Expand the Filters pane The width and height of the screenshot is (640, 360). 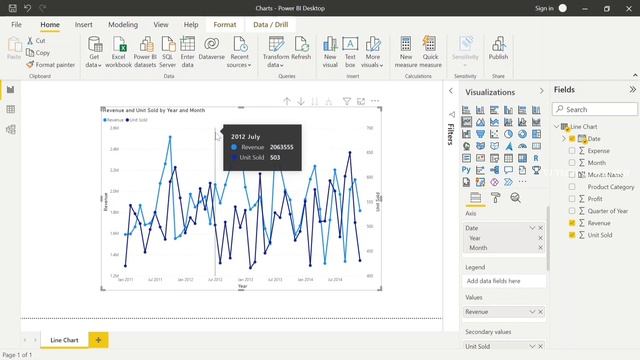451,91
